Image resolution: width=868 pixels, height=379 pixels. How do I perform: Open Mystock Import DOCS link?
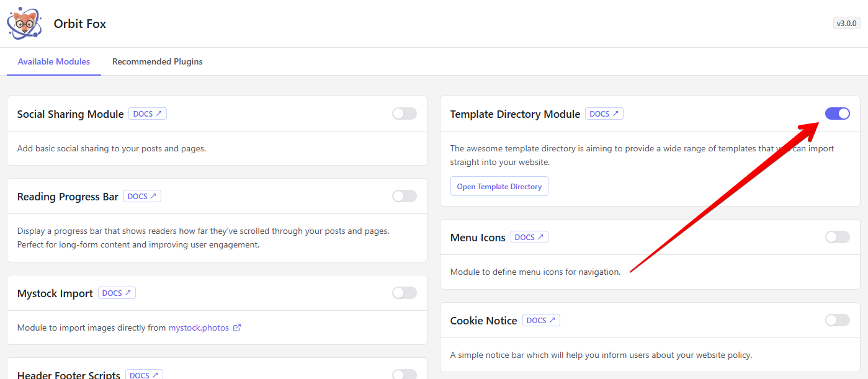tap(117, 293)
